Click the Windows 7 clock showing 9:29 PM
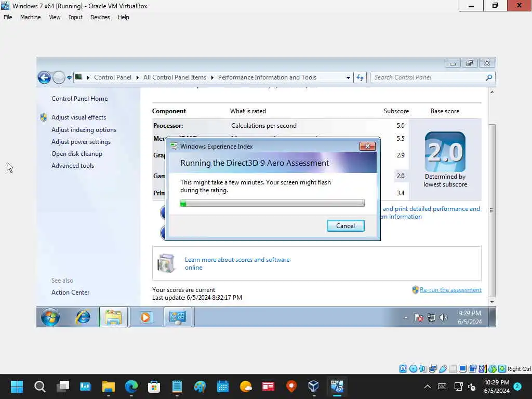The height and width of the screenshot is (399, 532). [x=470, y=317]
